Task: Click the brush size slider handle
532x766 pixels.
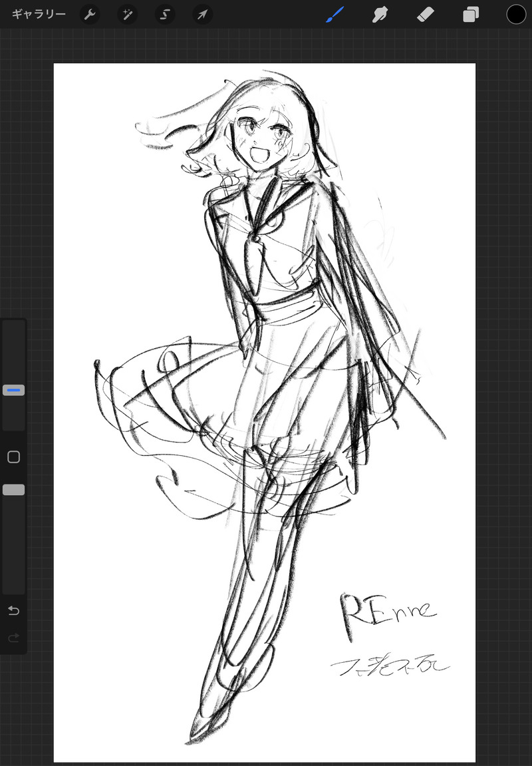Action: tap(14, 390)
